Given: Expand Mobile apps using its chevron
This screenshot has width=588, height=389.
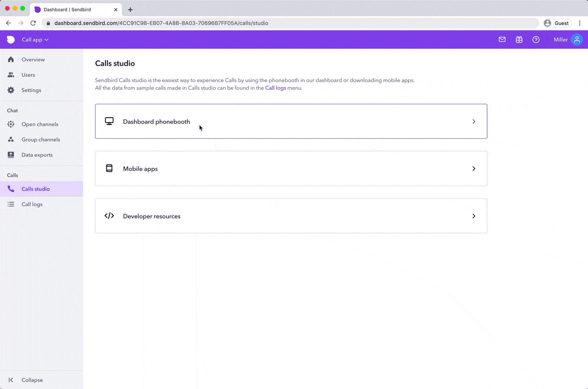Looking at the screenshot, I should [474, 169].
